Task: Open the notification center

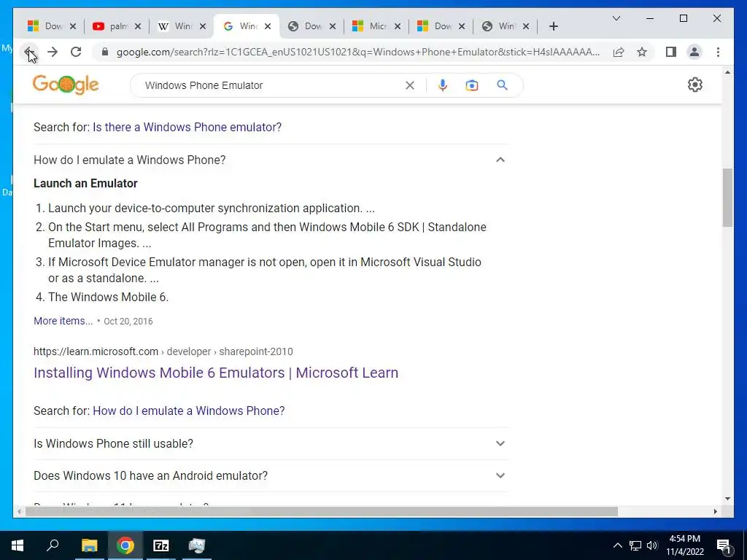Action: (x=724, y=545)
